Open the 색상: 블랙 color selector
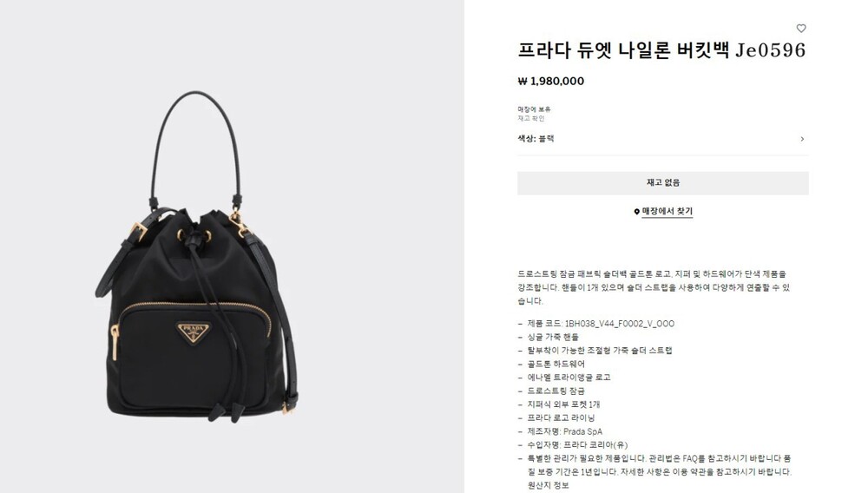Image resolution: width=868 pixels, height=493 pixels. coord(662,139)
